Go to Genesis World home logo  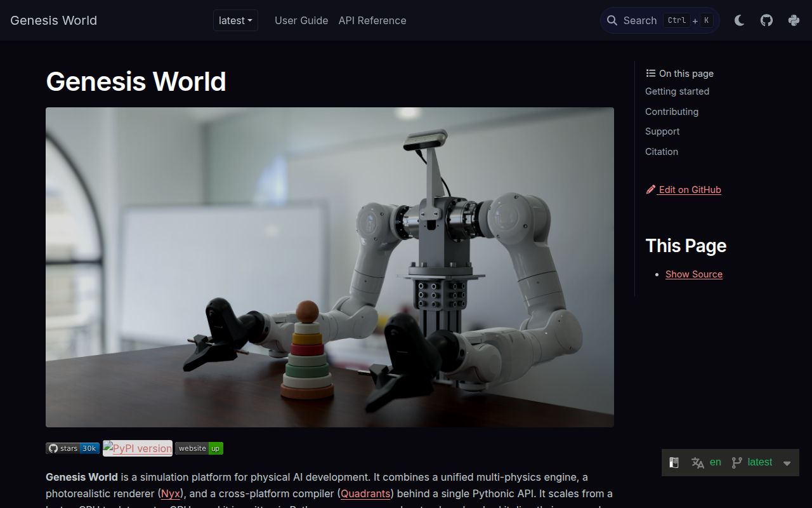tap(53, 20)
